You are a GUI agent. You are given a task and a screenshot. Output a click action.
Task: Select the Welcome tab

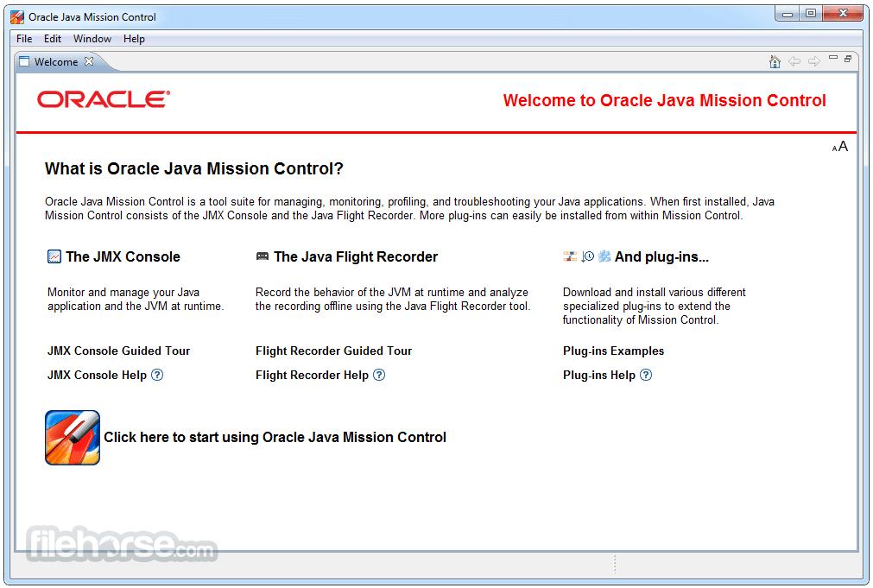click(55, 61)
